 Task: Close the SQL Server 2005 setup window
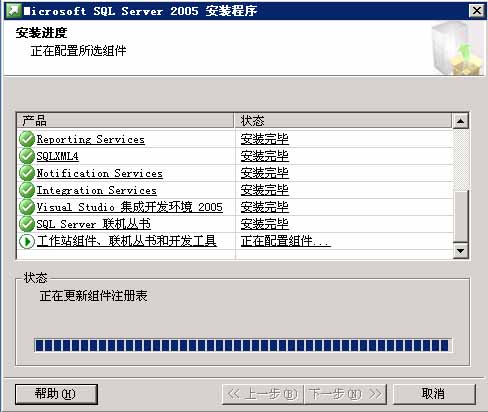pyautogui.click(x=477, y=11)
